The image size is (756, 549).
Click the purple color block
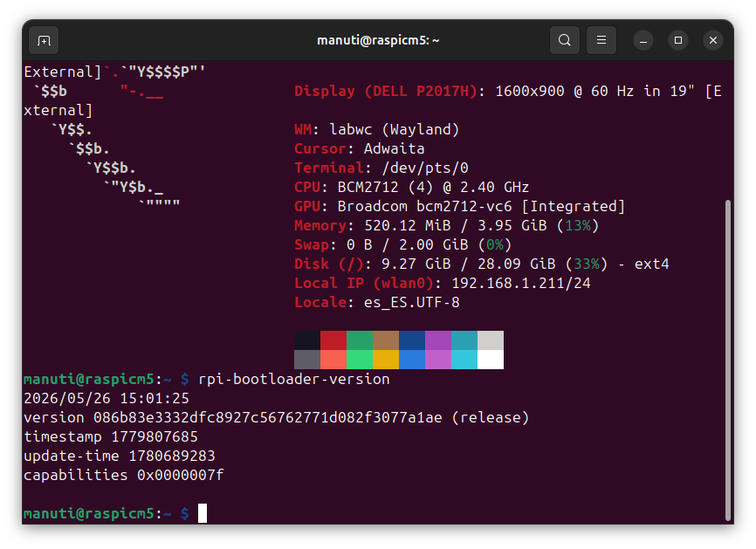coord(438,340)
